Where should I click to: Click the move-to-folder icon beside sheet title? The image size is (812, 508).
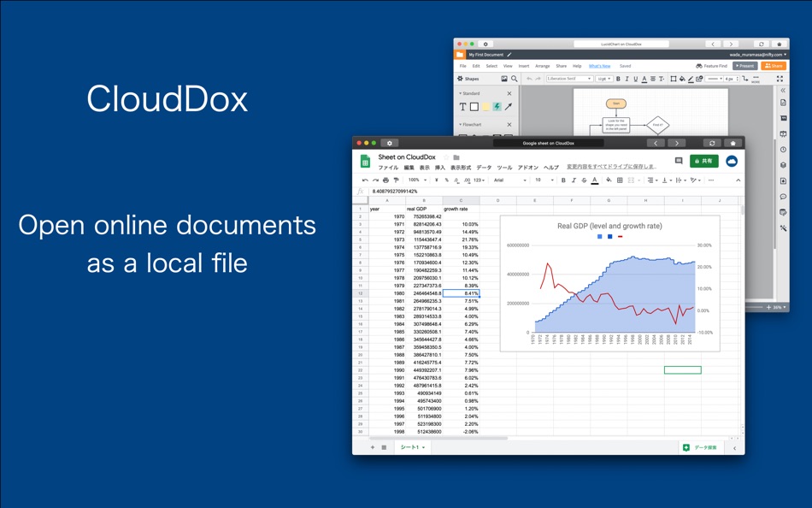click(x=456, y=157)
